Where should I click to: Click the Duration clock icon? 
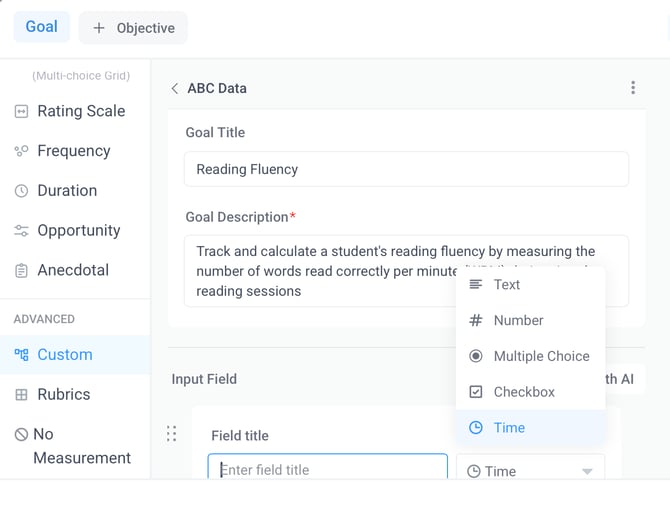[21, 191]
